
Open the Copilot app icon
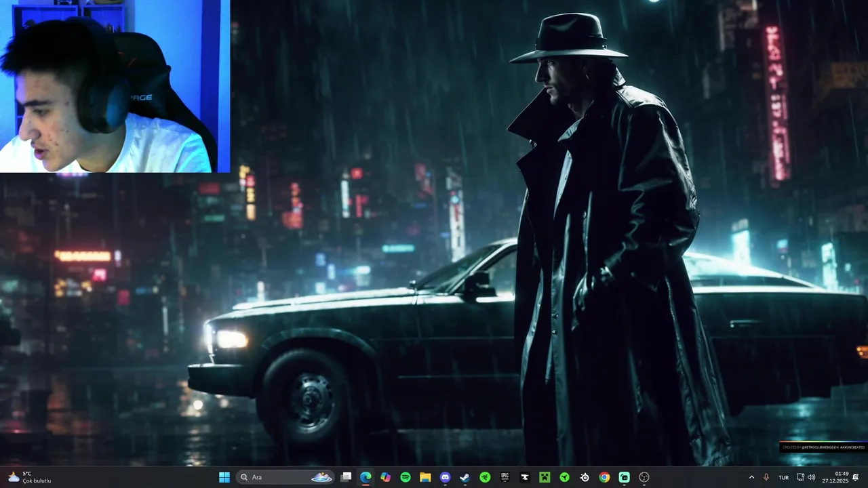click(x=385, y=477)
